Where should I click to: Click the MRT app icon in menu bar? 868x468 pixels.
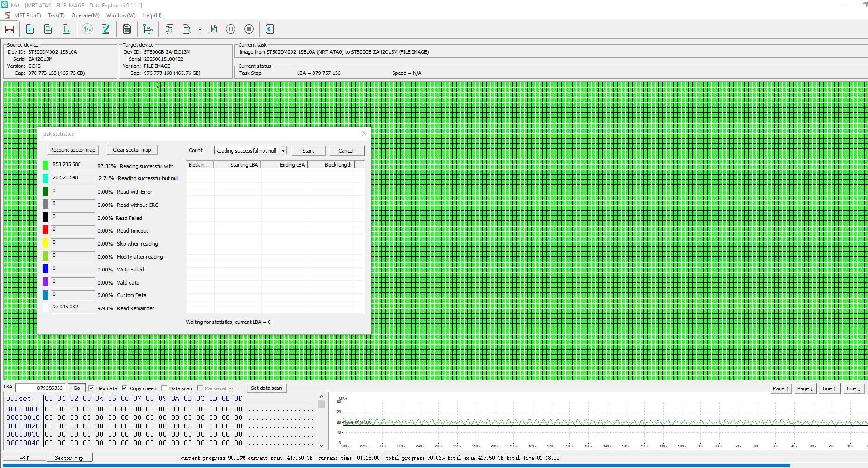pyautogui.click(x=7, y=15)
